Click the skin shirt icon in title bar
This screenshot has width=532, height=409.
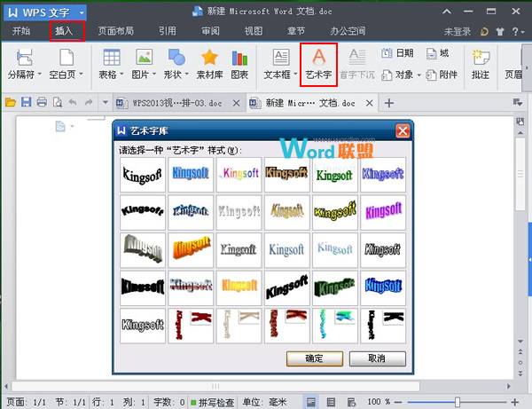[500, 32]
